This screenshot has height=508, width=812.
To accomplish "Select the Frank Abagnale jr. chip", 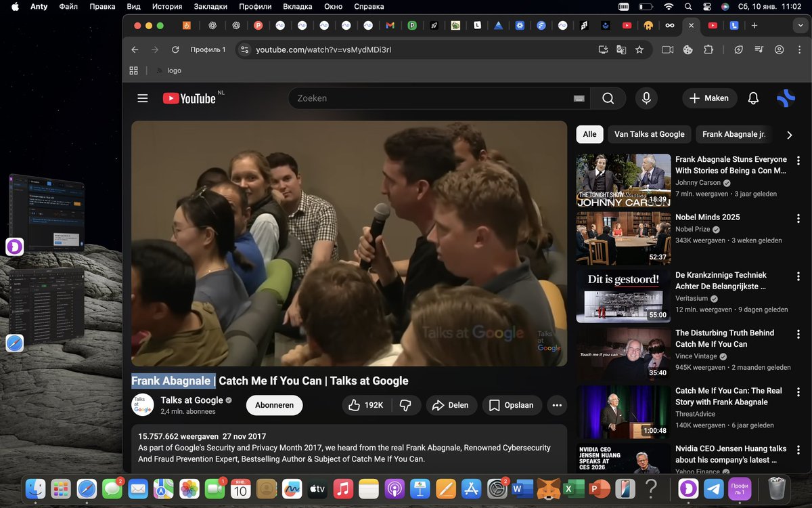I will pos(734,134).
